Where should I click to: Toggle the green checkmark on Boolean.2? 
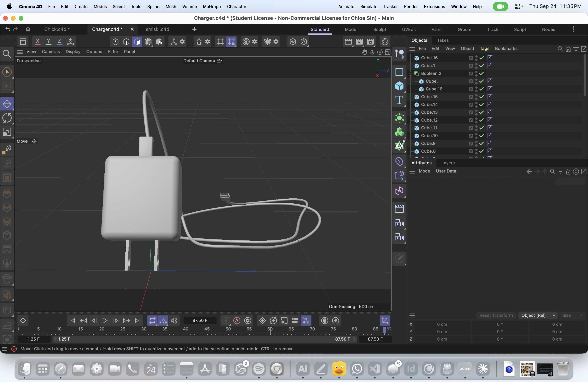(x=481, y=73)
